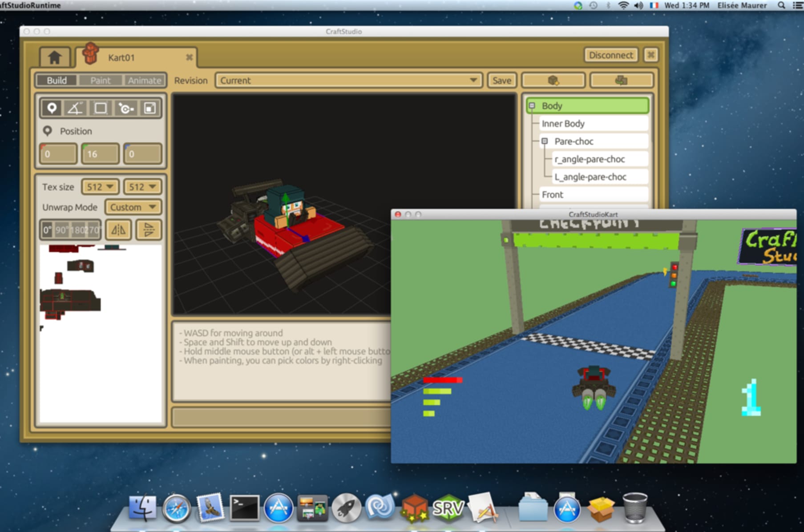This screenshot has height=532, width=804.
Task: Edit the Z position field
Action: pyautogui.click(x=142, y=154)
